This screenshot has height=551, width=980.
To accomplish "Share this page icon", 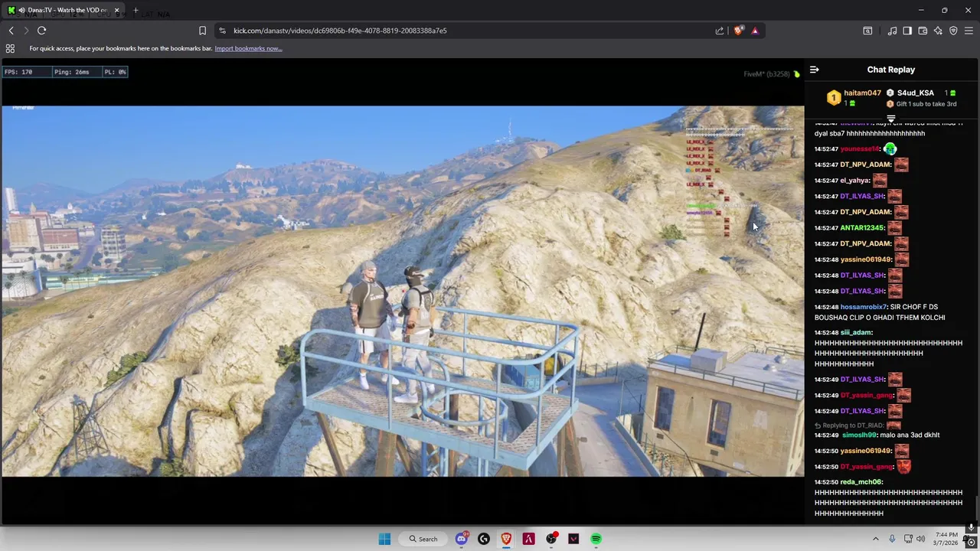I will tap(720, 31).
